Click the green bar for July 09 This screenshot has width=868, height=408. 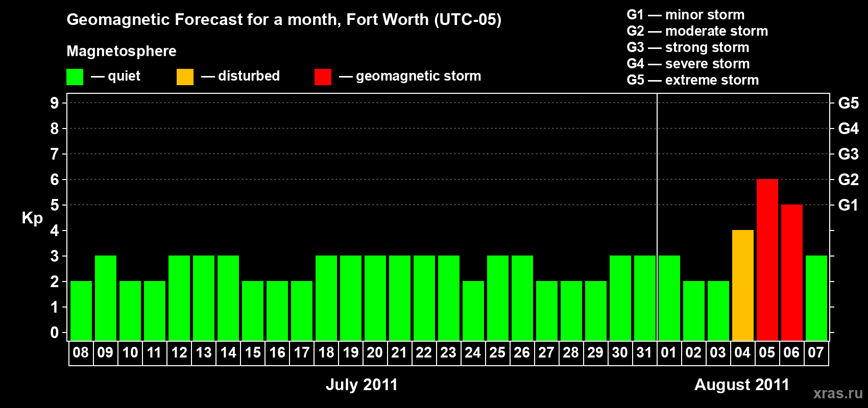click(x=106, y=298)
